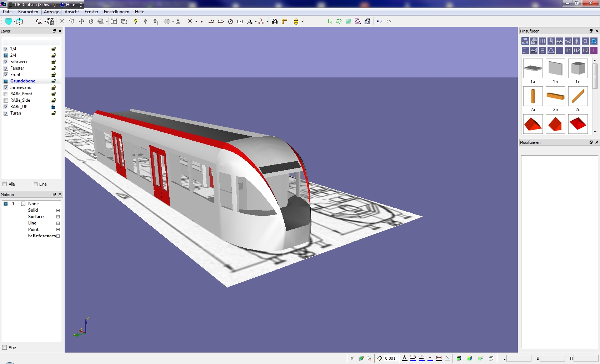
Task: Select the house category in Hinzufügen
Action: (534, 41)
